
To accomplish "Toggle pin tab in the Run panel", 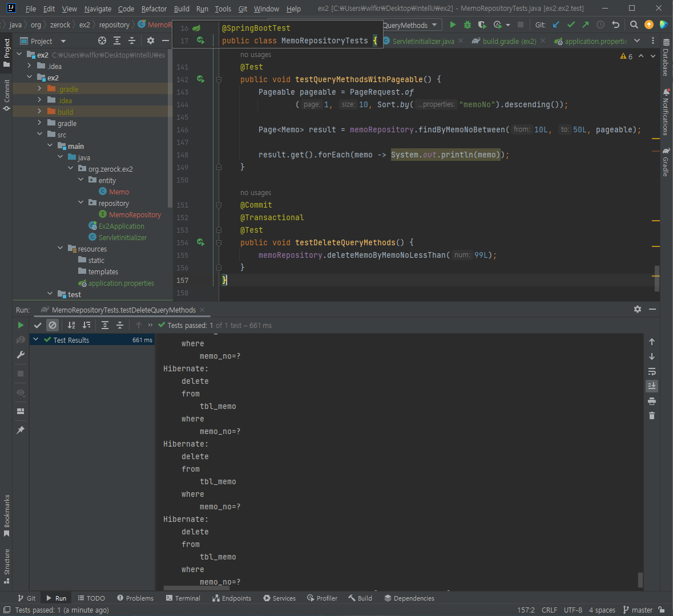I will click(21, 430).
